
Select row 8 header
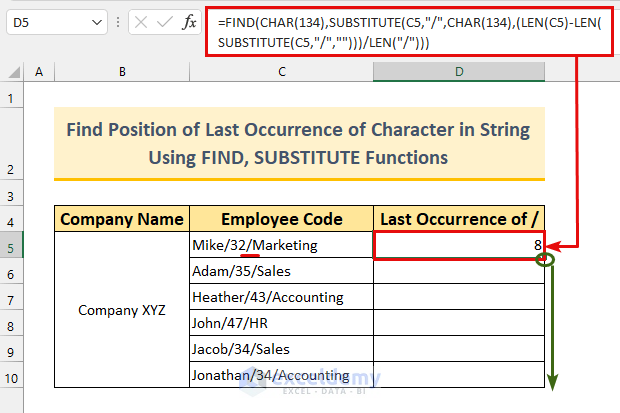point(11,323)
